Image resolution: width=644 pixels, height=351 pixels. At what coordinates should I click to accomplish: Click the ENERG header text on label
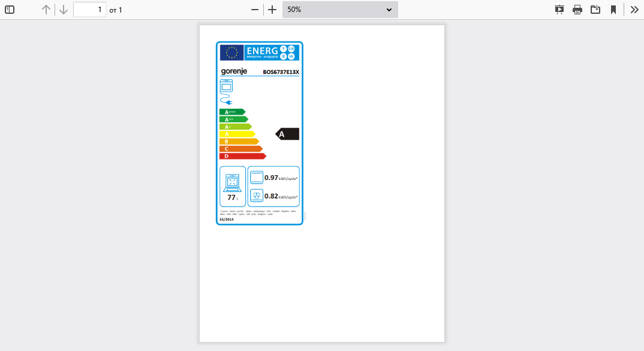tap(262, 51)
